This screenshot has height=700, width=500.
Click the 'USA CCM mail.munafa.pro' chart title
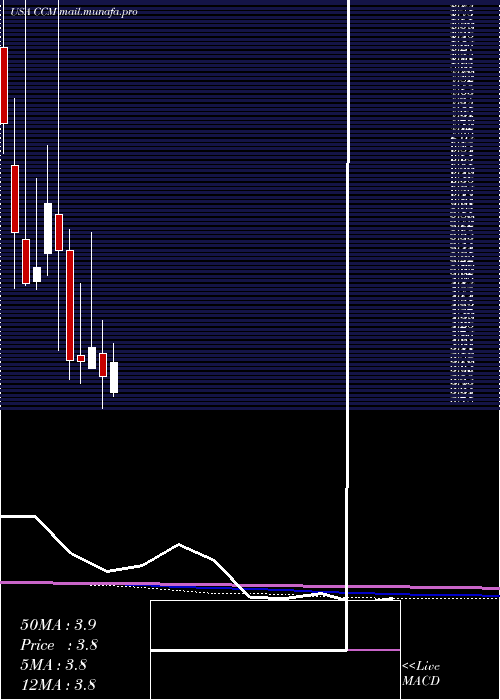(74, 12)
